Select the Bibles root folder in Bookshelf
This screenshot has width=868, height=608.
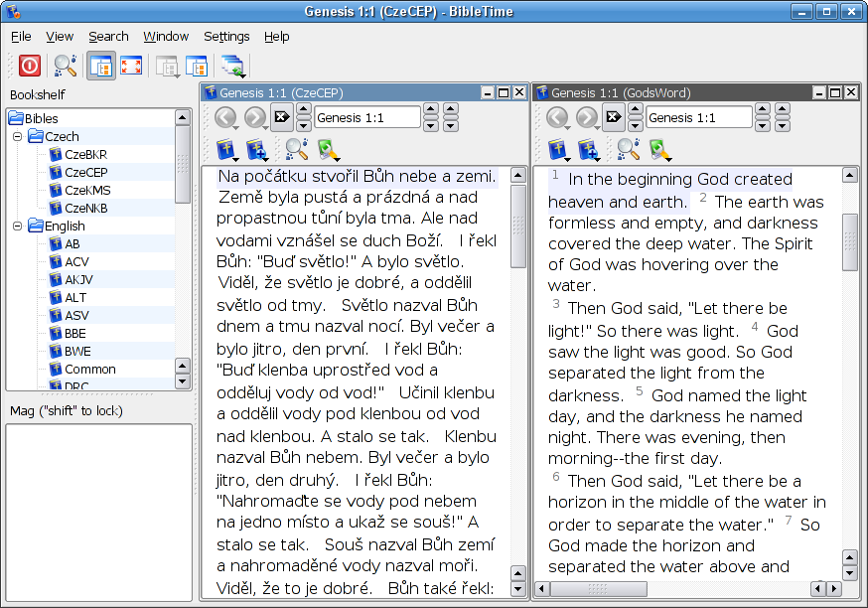click(34, 118)
